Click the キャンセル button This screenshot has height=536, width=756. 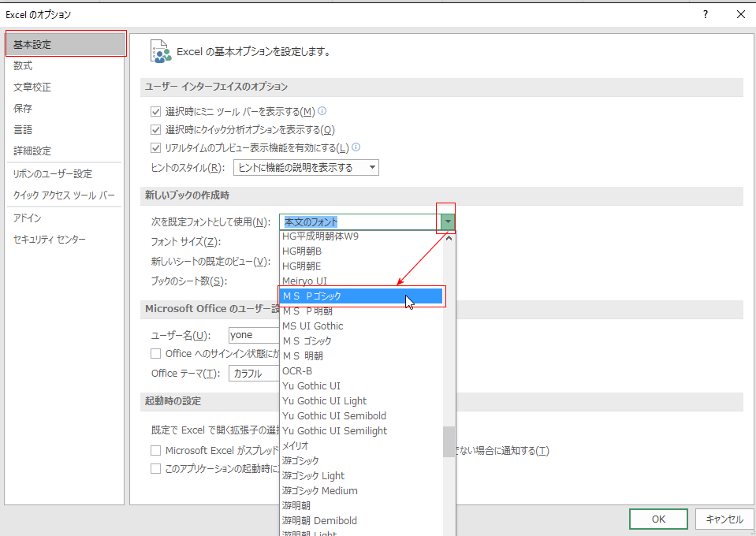[x=724, y=519]
